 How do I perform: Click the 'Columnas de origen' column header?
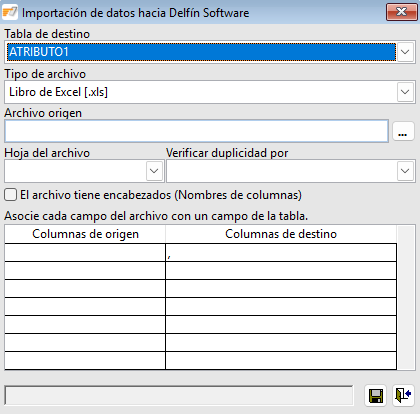(x=85, y=234)
